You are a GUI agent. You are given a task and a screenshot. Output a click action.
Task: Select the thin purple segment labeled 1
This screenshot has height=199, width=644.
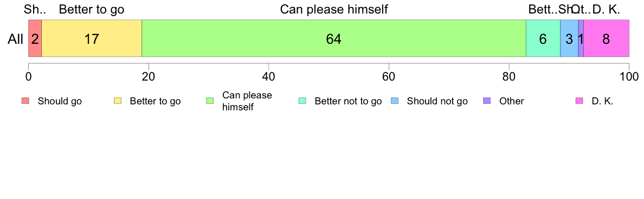point(581,38)
